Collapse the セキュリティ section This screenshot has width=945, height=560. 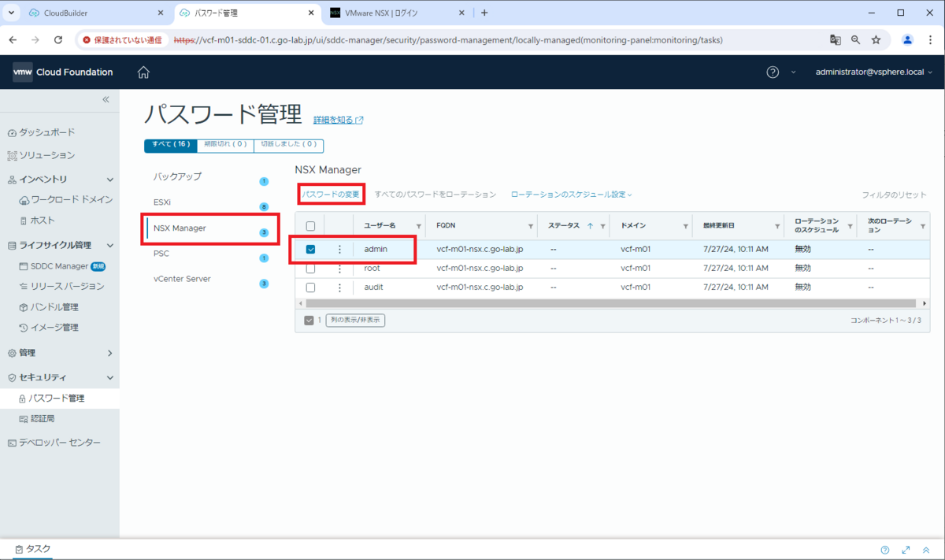[x=110, y=378]
